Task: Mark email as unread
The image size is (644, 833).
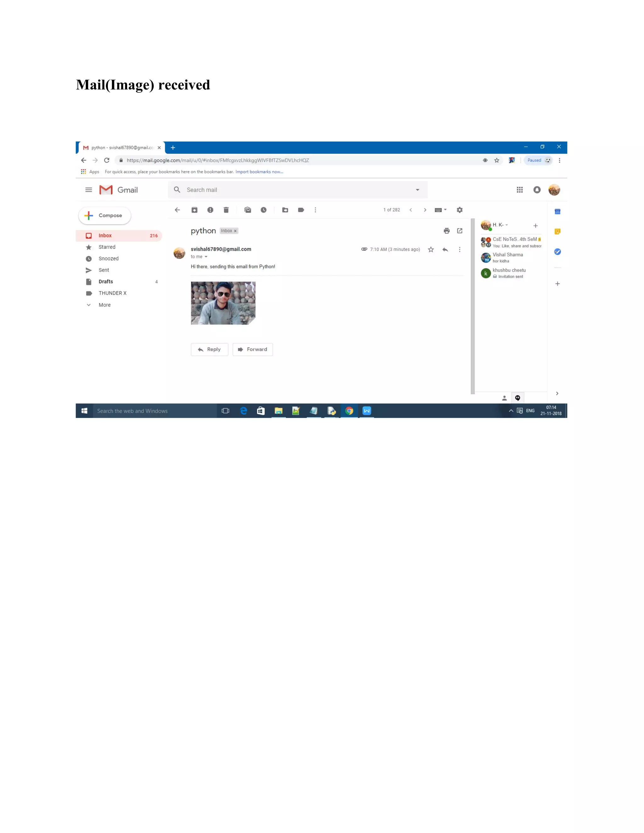Action: 247,210
